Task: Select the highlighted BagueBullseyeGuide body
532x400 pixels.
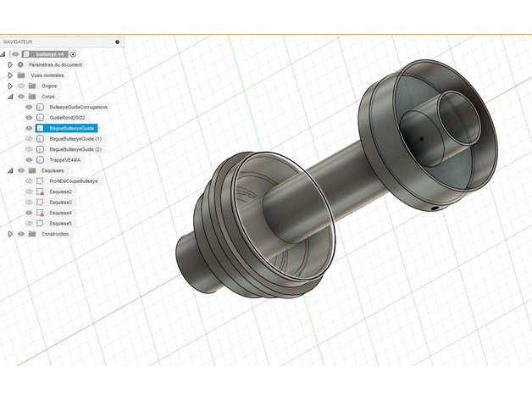Action: point(71,128)
